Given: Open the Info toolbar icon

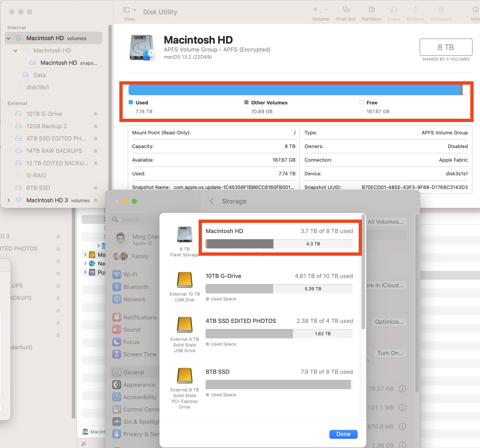Looking at the screenshot, I should pos(475,10).
